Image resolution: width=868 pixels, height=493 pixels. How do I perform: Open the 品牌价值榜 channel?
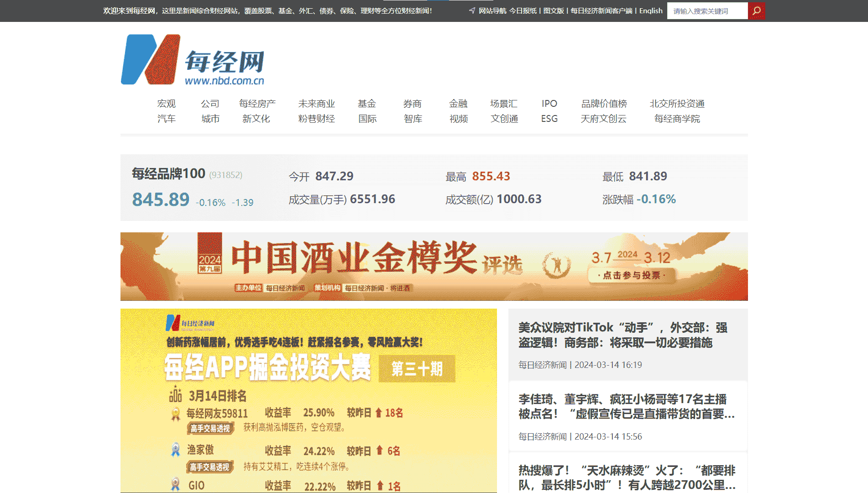[604, 104]
